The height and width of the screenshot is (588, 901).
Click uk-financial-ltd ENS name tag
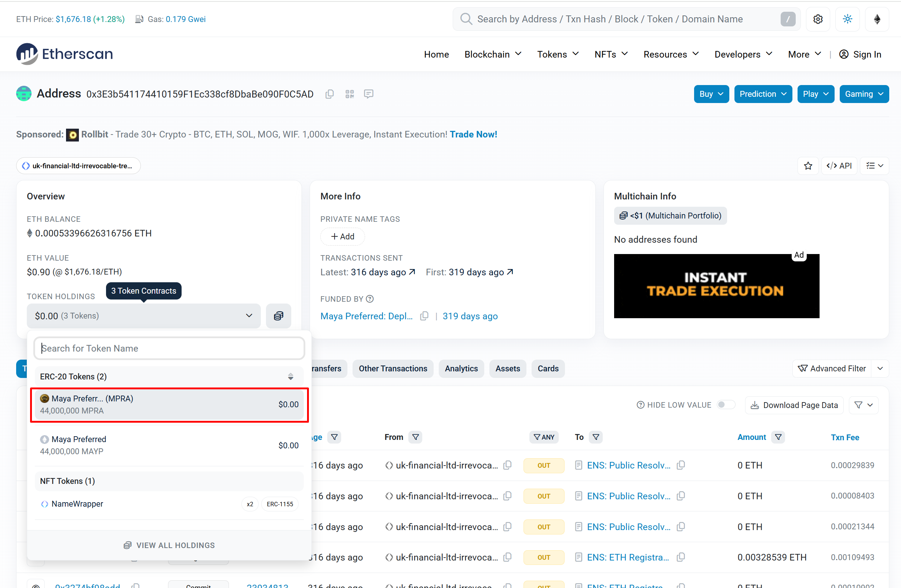coord(79,166)
